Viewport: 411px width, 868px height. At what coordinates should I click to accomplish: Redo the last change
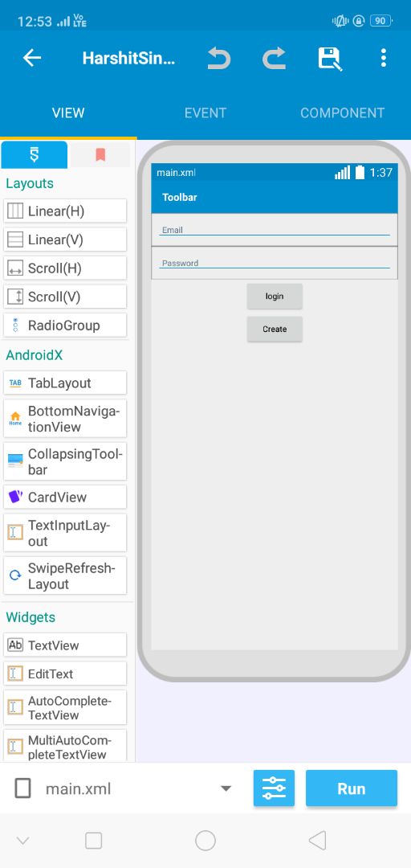click(x=274, y=58)
